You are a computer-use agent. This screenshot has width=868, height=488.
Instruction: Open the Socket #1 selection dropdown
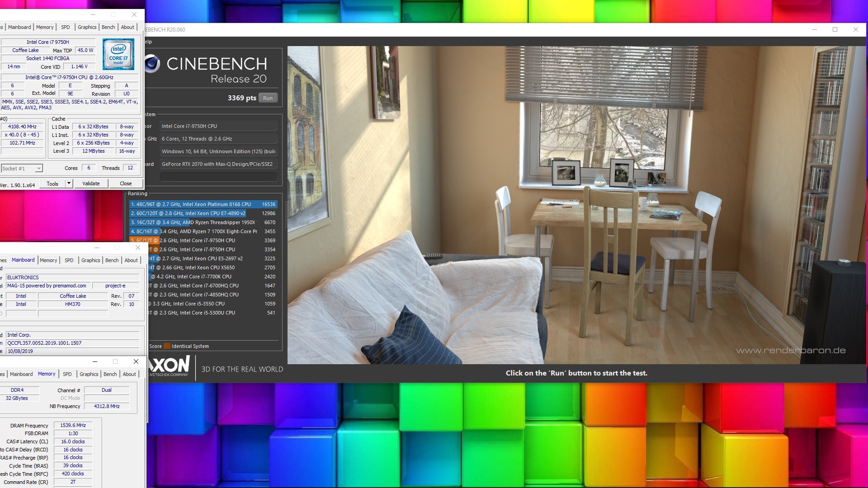tap(22, 169)
